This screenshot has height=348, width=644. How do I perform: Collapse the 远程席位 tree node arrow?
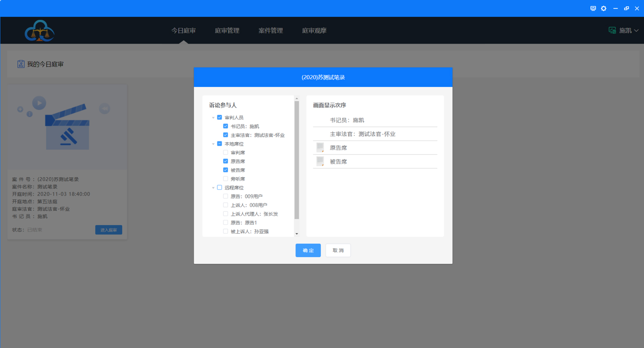tap(213, 188)
